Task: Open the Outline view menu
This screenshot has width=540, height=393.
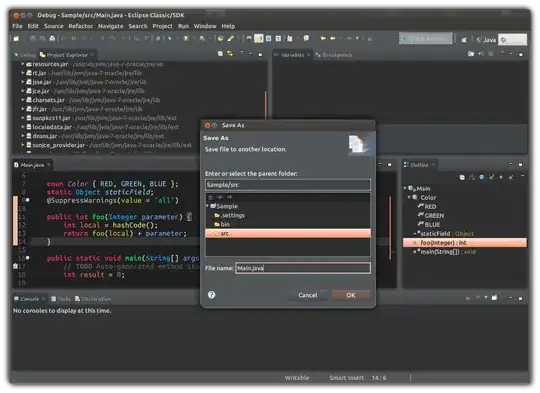Action: (522, 176)
